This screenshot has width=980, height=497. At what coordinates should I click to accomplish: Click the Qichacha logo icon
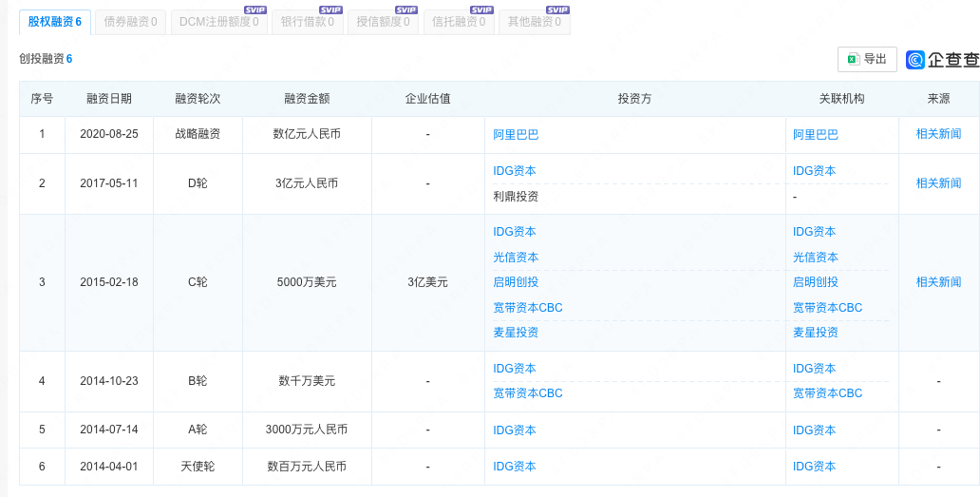pos(915,60)
